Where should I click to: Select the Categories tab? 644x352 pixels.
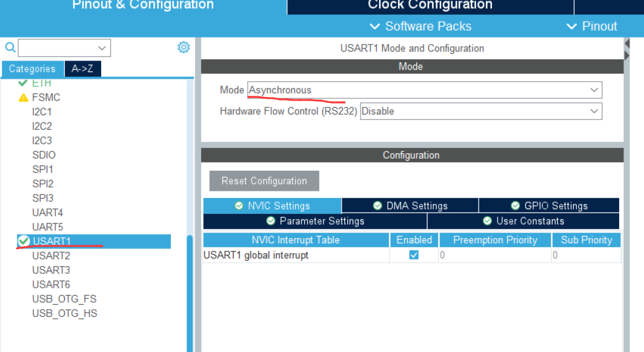tap(33, 68)
